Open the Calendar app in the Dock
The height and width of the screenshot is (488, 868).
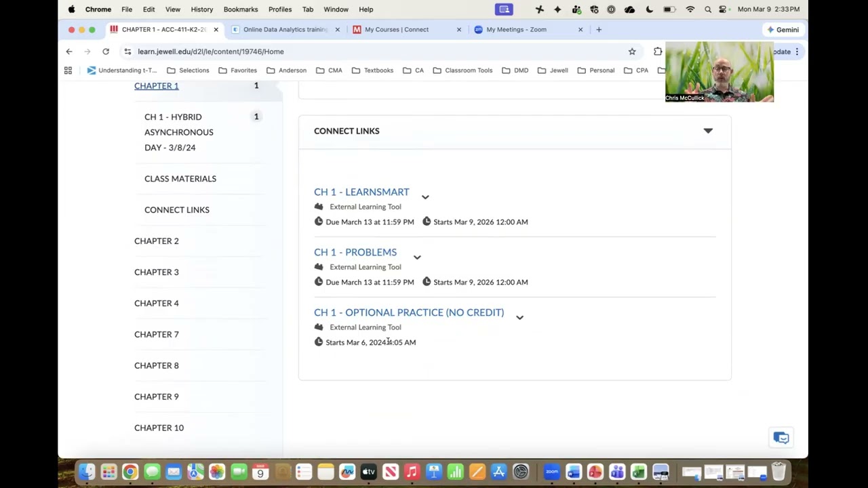(x=260, y=472)
